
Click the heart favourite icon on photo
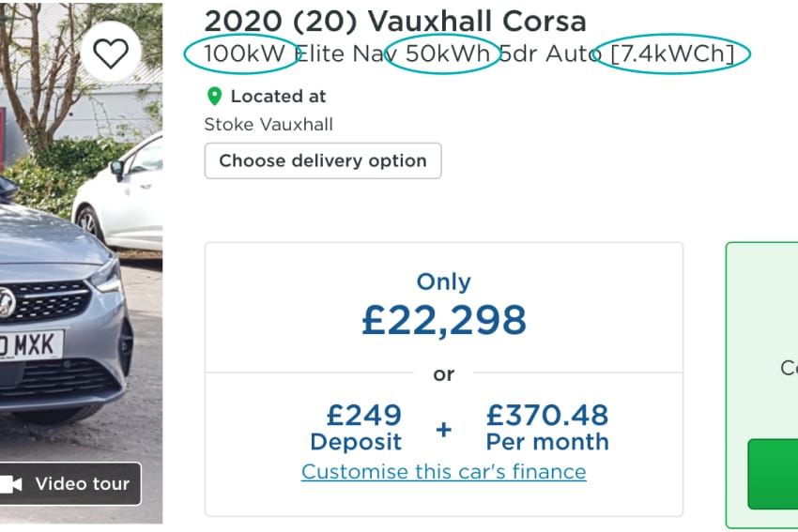[x=111, y=53]
